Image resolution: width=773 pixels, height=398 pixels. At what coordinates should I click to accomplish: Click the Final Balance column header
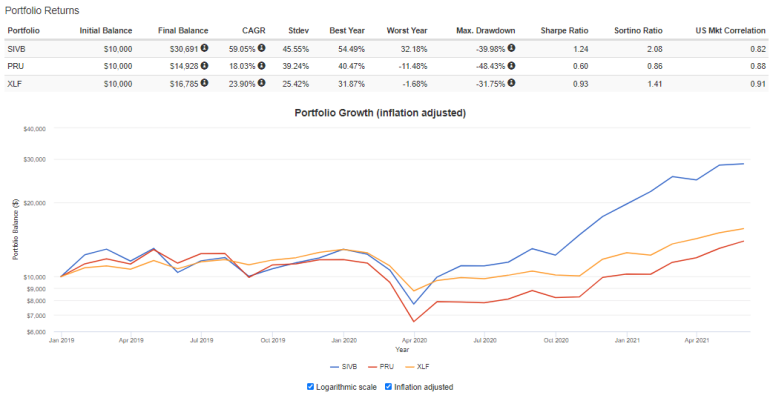coord(183,31)
